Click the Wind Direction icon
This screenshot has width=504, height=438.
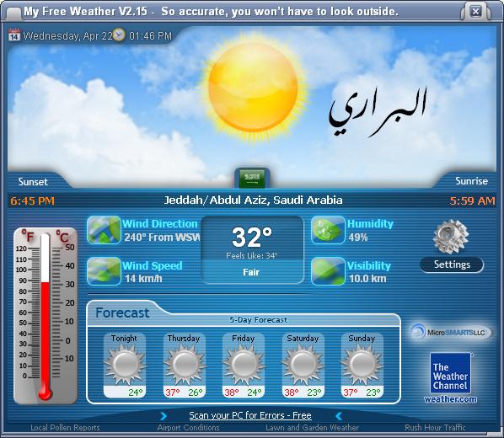pyautogui.click(x=104, y=230)
